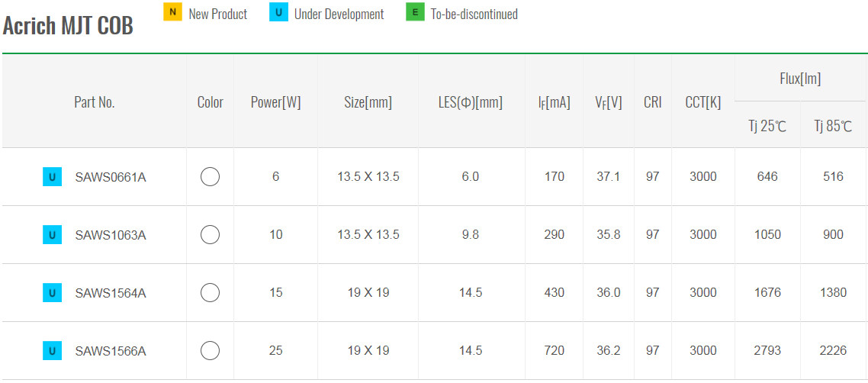
Task: Click the Color column header
Action: pyautogui.click(x=211, y=102)
